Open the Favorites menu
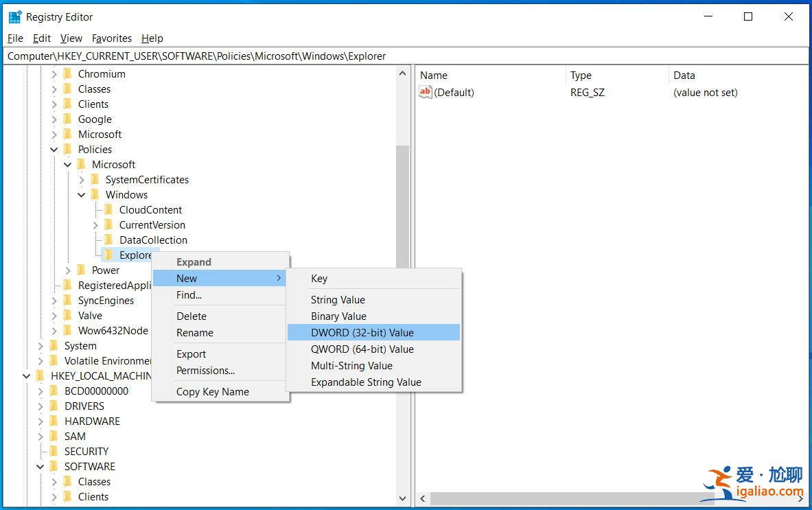 [x=111, y=38]
